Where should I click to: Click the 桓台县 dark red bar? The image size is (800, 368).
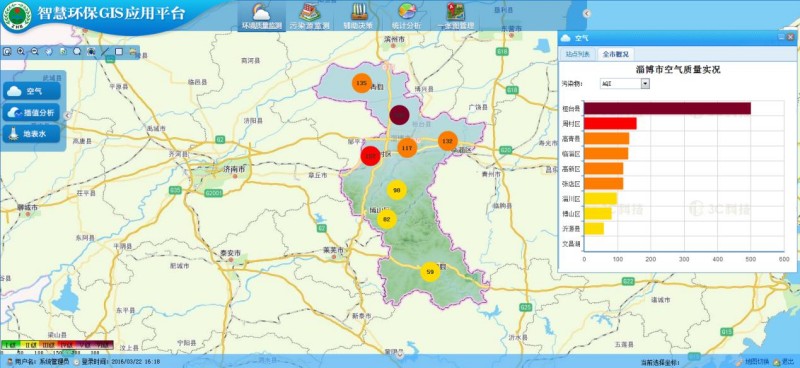click(x=667, y=108)
